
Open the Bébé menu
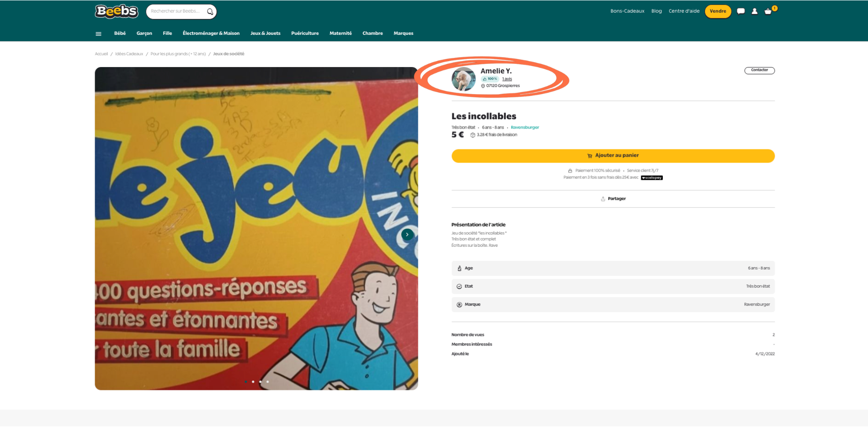120,34
